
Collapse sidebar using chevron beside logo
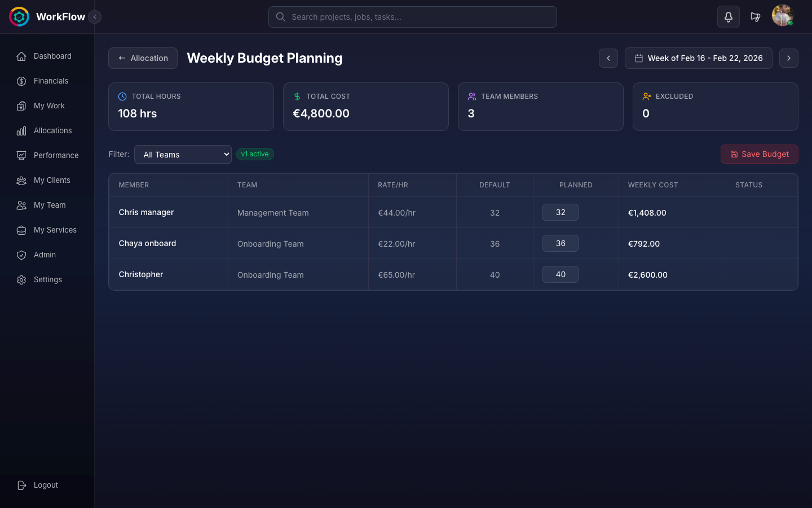95,16
